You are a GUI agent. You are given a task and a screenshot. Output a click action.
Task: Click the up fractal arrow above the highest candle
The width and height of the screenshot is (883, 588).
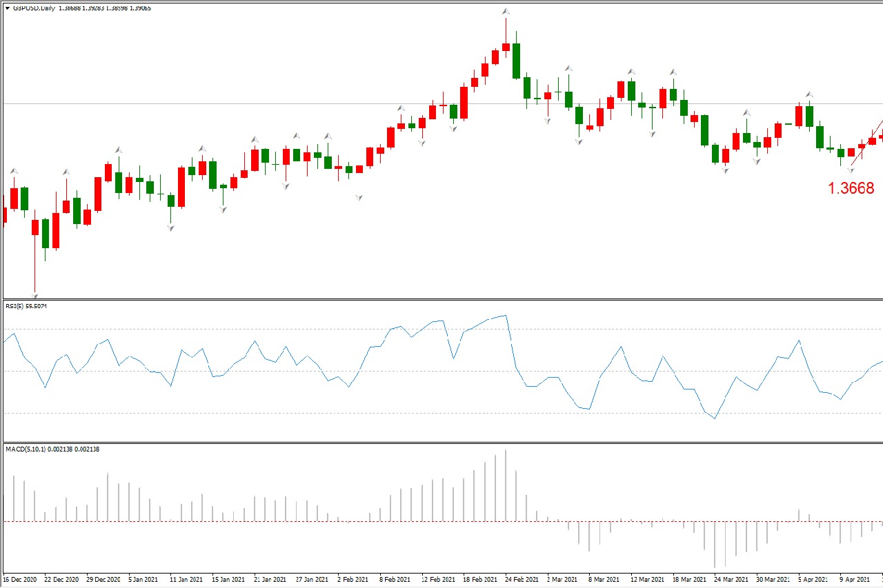click(506, 11)
